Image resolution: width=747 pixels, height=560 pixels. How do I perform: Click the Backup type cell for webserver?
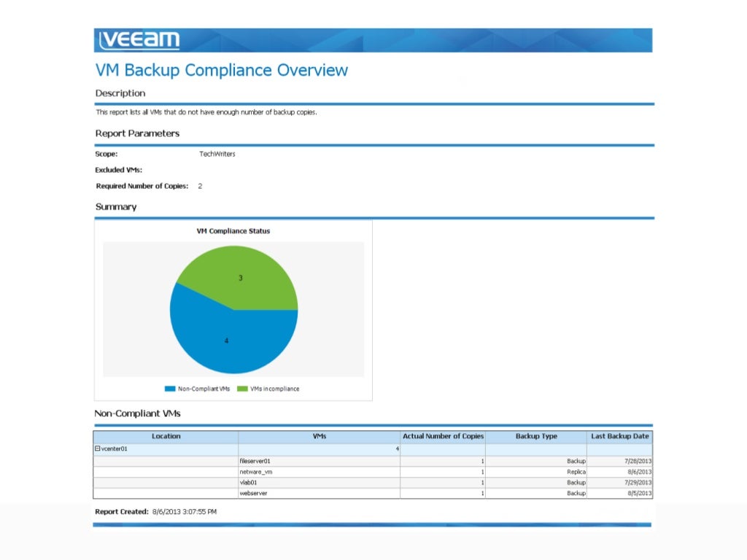(x=536, y=494)
